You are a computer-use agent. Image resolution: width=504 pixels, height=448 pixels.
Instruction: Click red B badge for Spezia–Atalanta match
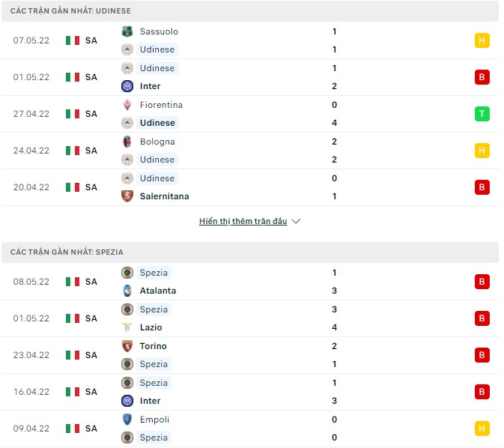click(482, 282)
